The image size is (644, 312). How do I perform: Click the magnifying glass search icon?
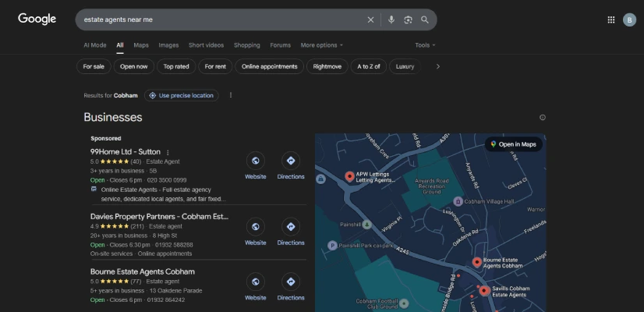425,19
